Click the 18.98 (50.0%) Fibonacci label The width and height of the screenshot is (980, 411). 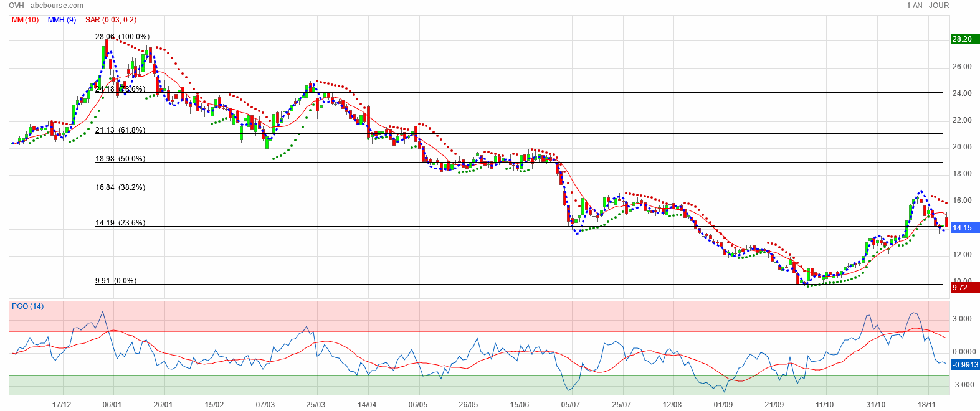[x=120, y=159]
